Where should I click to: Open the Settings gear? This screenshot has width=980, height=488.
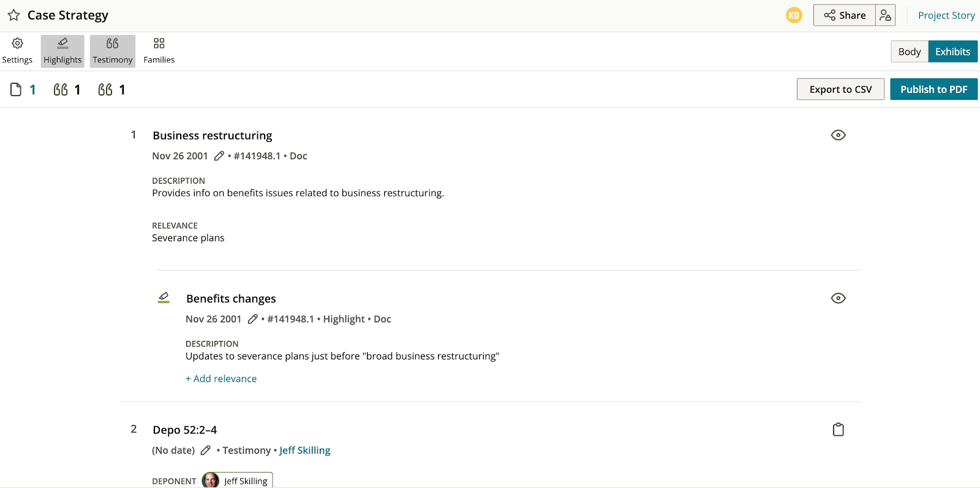point(17,51)
